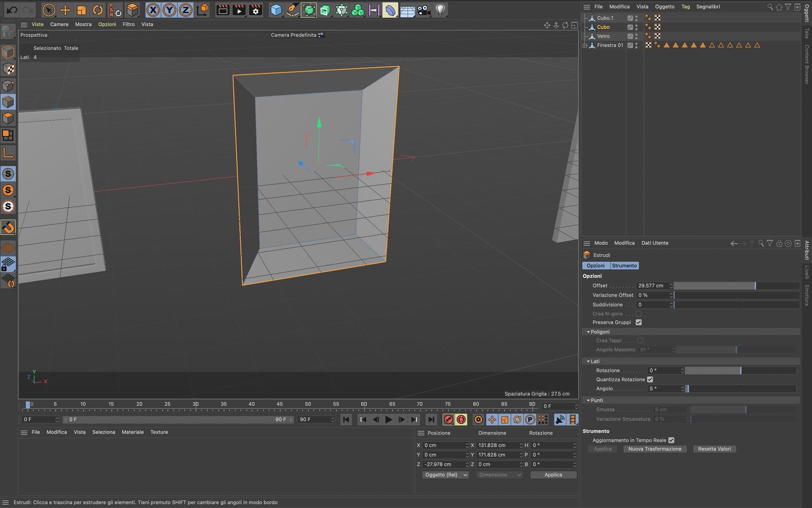The height and width of the screenshot is (508, 812).
Task: Toggle Aggiornamento in Tempo Reale checkbox
Action: [x=671, y=440]
